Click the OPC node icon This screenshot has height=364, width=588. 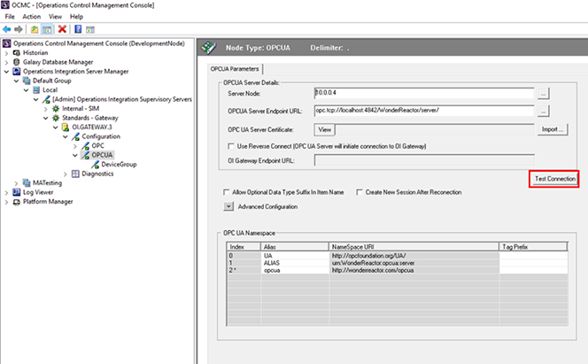[x=86, y=146]
